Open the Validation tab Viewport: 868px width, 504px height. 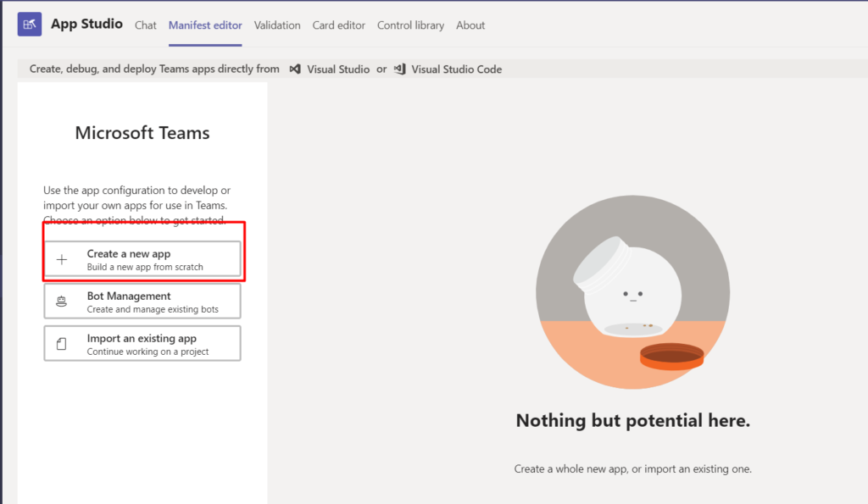(x=277, y=25)
